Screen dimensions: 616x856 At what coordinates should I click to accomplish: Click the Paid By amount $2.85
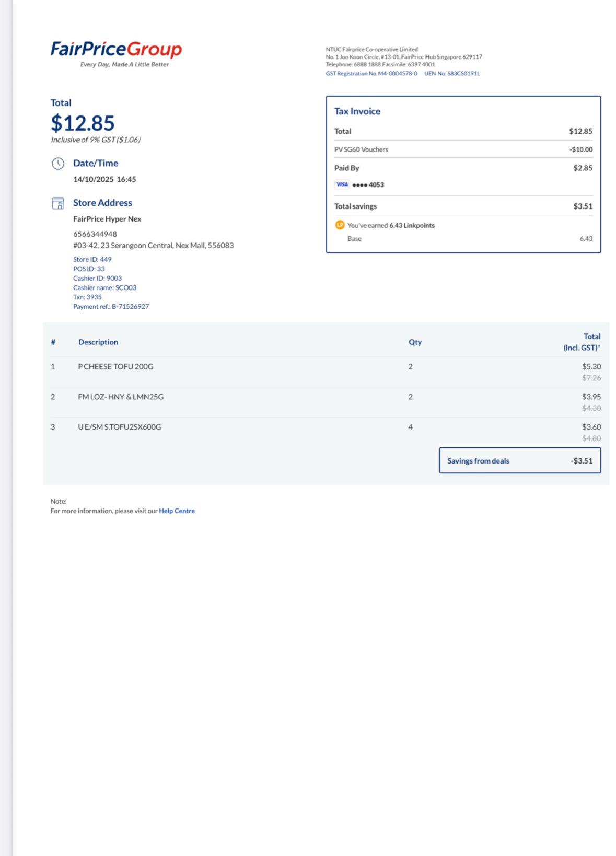click(x=583, y=168)
